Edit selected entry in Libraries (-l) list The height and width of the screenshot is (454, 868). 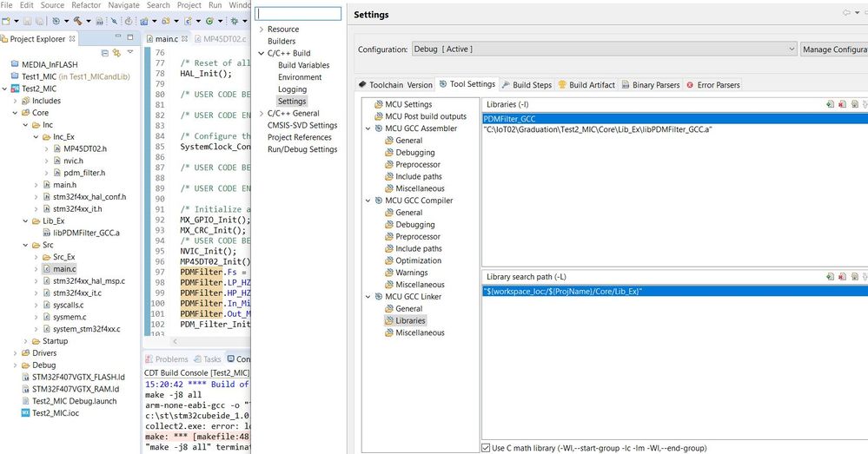pos(855,104)
